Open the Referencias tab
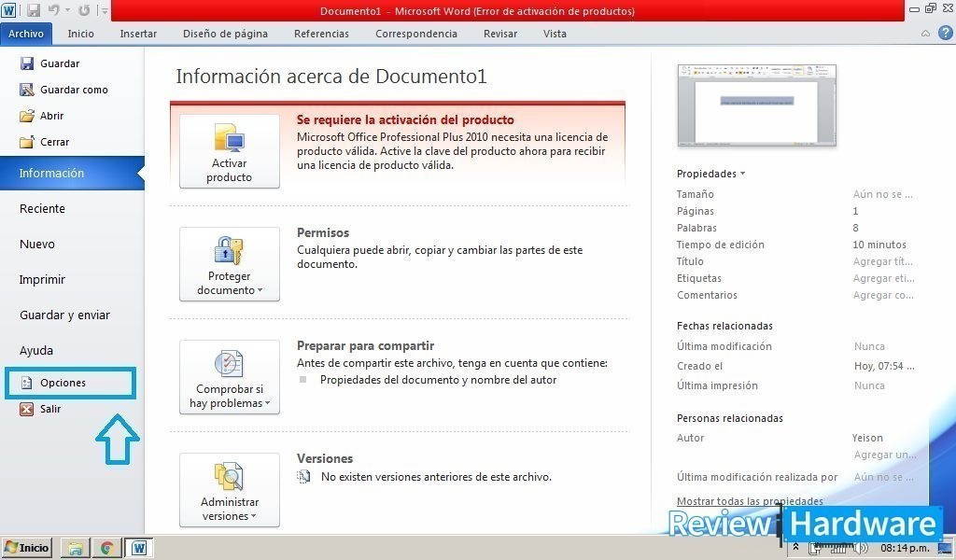The width and height of the screenshot is (956, 560). tap(321, 34)
